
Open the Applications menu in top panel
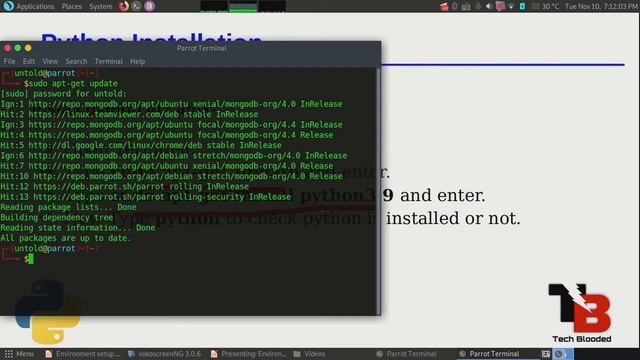pyautogui.click(x=35, y=7)
